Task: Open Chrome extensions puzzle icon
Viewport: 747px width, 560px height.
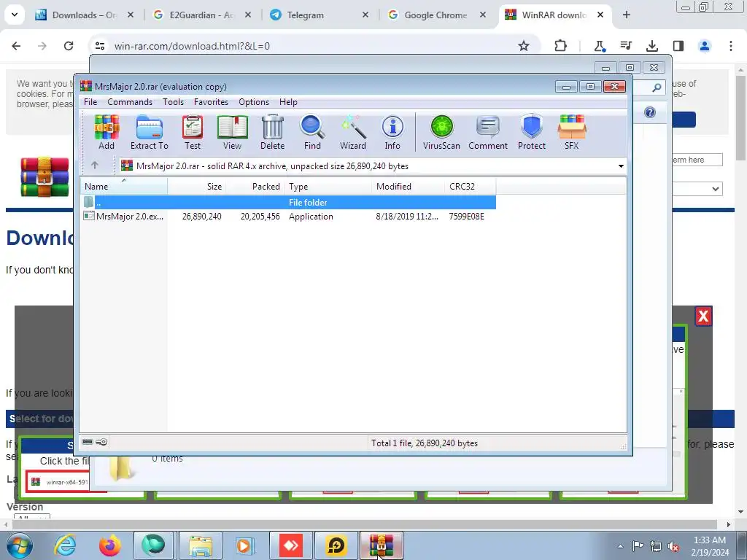Action: 561,46
